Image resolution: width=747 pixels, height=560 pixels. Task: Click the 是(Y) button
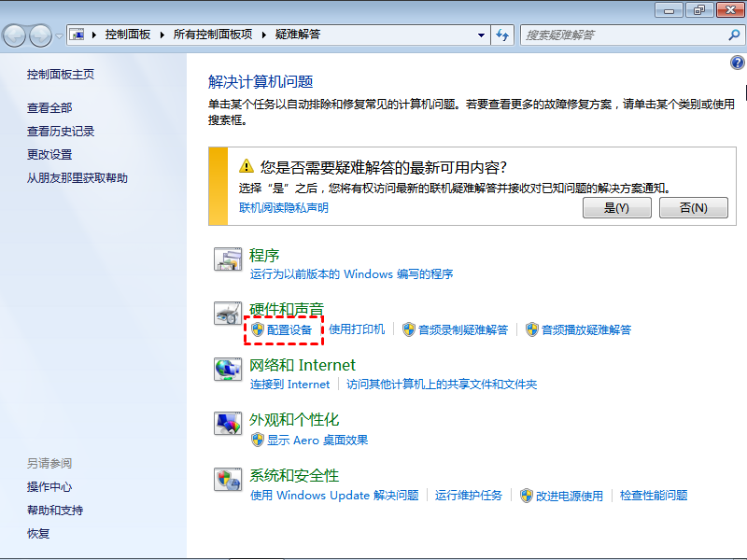(x=617, y=207)
